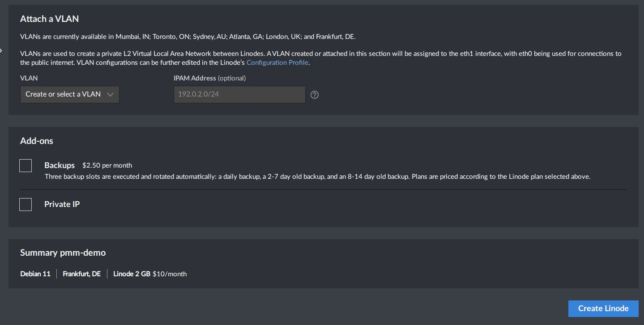The image size is (644, 325).
Task: Open the Configuration Profile link
Action: [277, 63]
